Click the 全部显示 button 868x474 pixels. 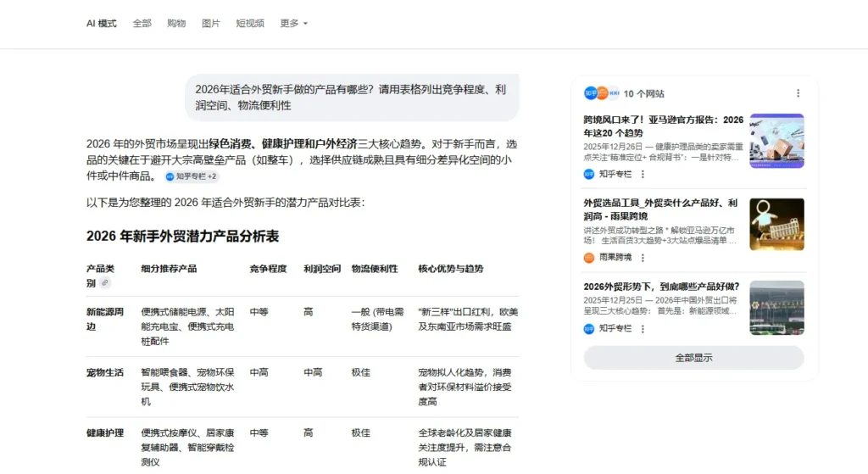click(693, 358)
